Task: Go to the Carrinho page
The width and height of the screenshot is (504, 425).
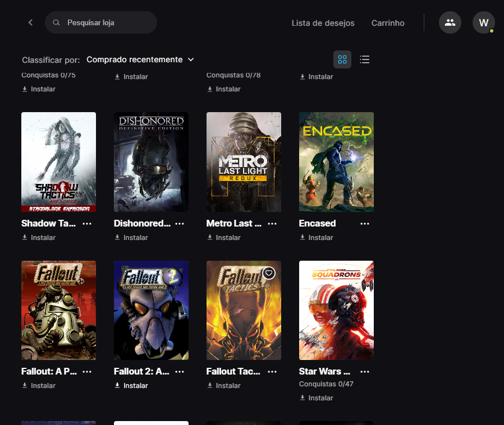Action: 388,23
